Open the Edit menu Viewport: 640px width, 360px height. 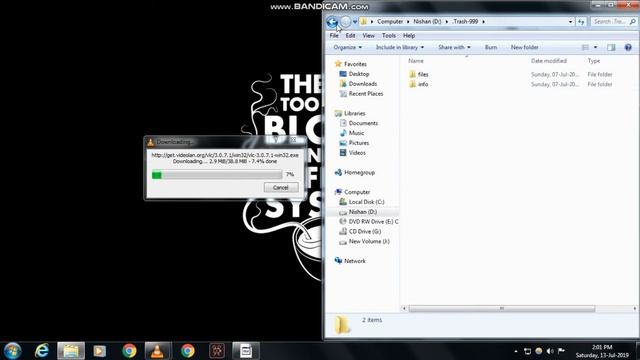(350, 36)
